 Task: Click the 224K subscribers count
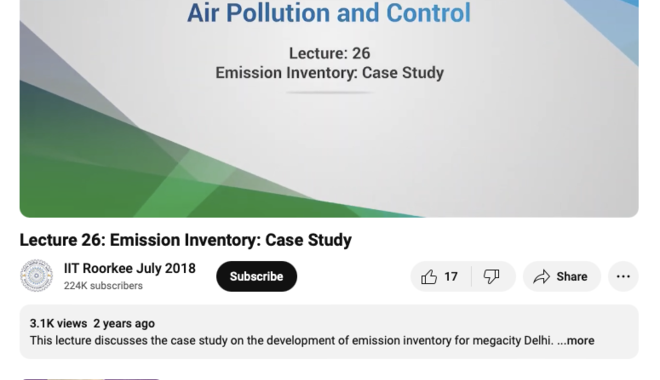(x=103, y=286)
